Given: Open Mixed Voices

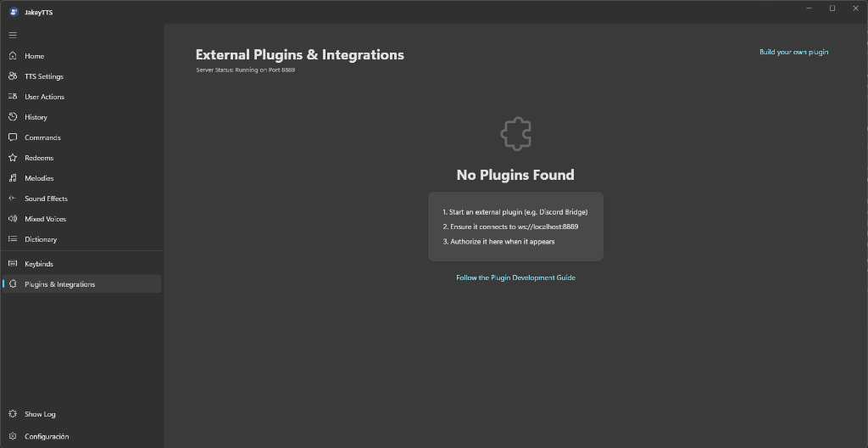Looking at the screenshot, I should tap(82, 219).
